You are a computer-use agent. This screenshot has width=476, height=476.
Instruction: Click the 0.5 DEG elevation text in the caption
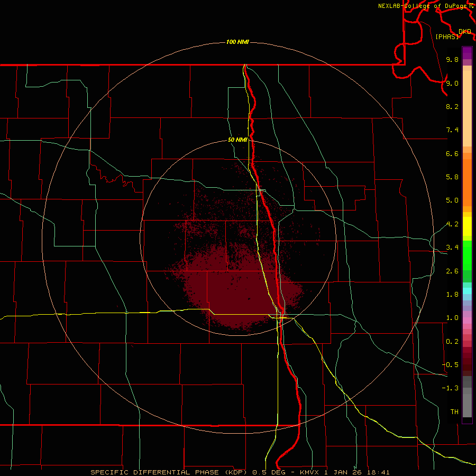[269, 472]
